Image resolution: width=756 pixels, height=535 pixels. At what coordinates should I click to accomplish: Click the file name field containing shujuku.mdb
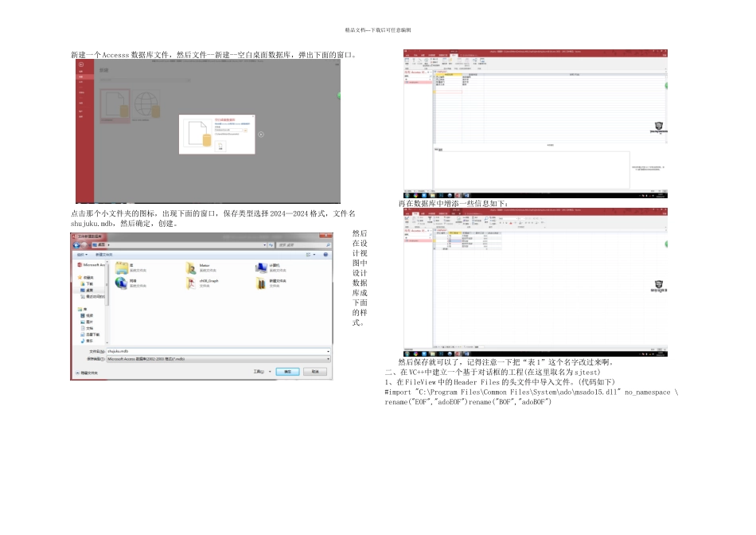pos(218,351)
